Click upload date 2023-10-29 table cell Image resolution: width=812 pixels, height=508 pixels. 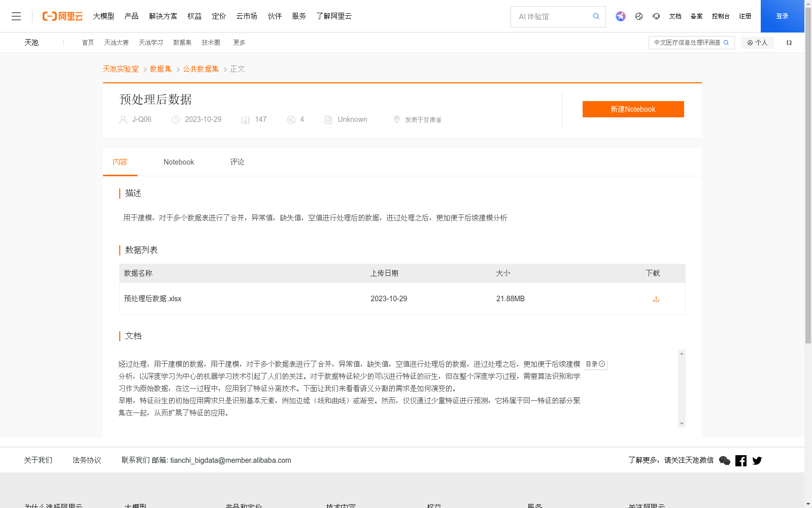[x=389, y=299]
